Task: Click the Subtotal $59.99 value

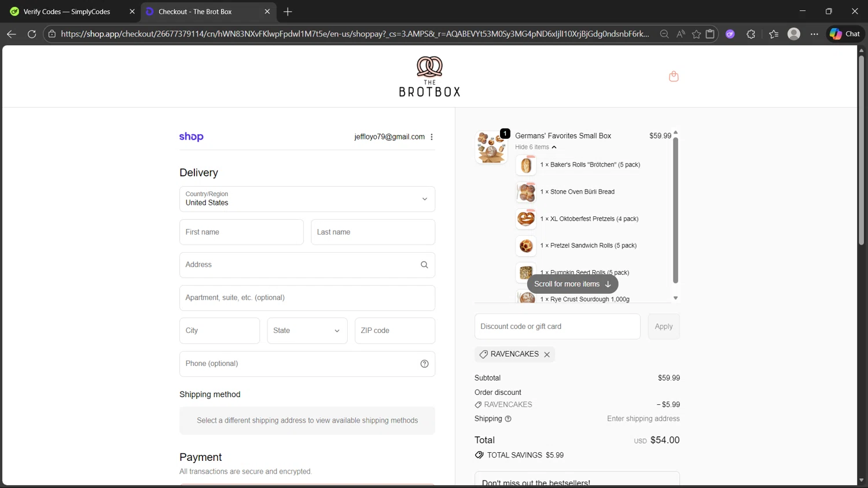Action: pos(669,378)
